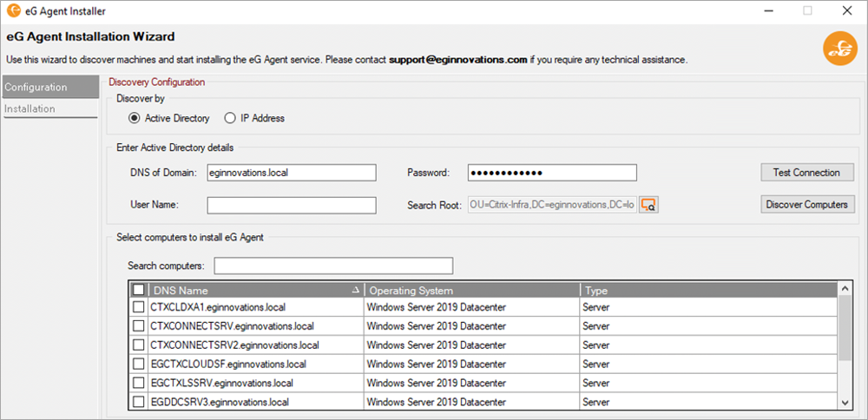Click the Password input field

[552, 173]
